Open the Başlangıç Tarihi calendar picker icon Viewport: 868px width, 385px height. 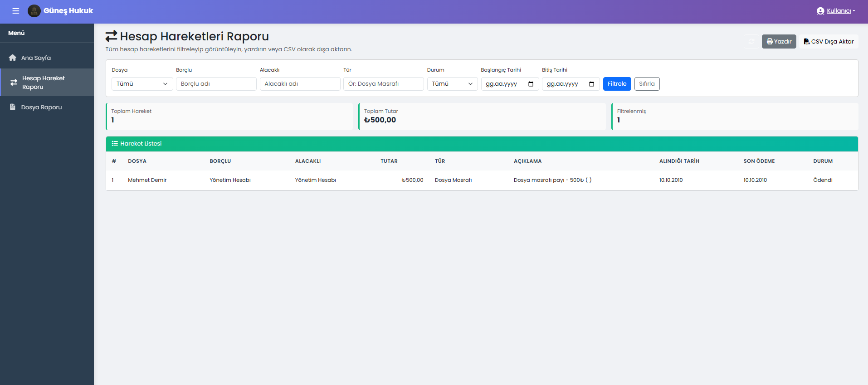point(531,84)
